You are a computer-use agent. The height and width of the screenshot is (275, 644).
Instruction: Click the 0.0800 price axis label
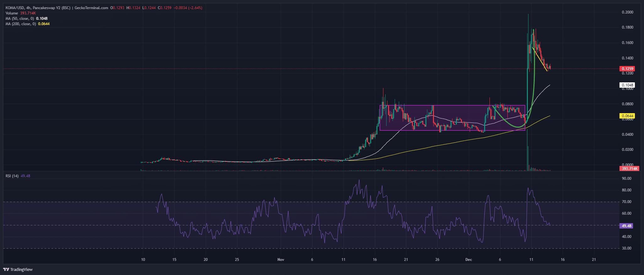(x=627, y=104)
